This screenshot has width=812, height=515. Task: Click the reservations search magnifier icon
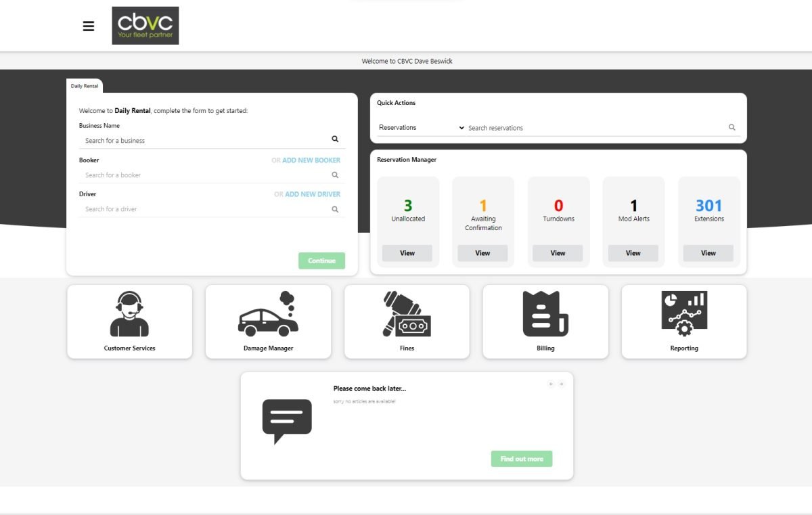[731, 128]
